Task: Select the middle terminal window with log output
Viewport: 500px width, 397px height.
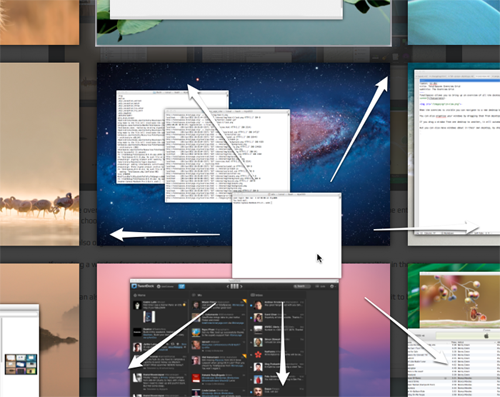Action: (227, 157)
